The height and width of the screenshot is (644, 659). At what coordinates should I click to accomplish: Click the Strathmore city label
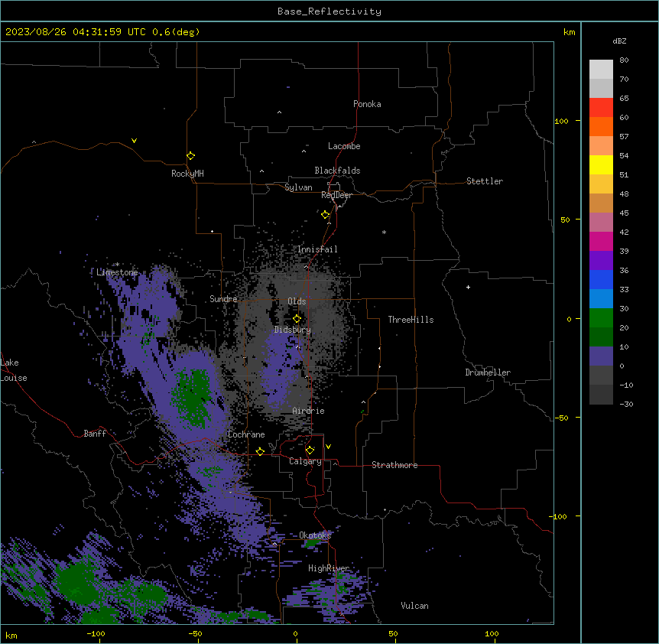pyautogui.click(x=394, y=465)
